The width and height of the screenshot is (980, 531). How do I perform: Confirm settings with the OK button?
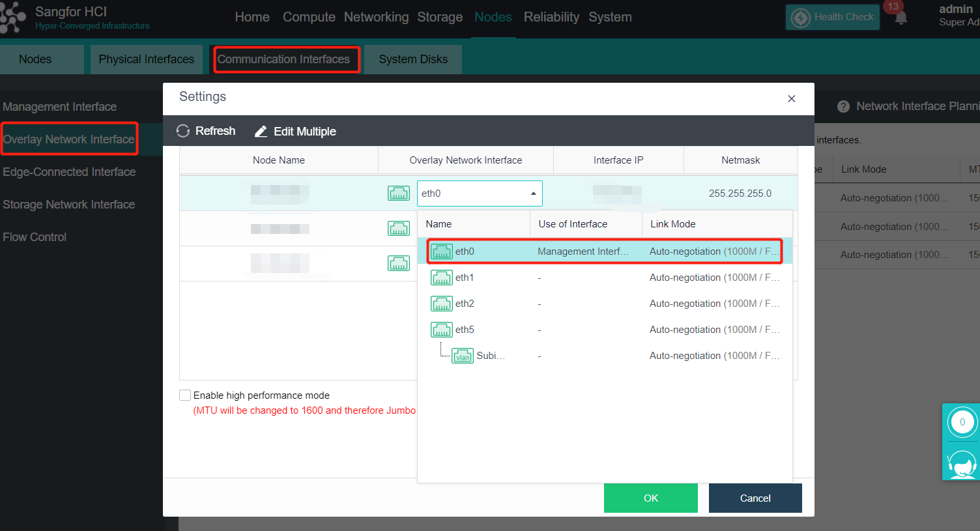pos(650,498)
